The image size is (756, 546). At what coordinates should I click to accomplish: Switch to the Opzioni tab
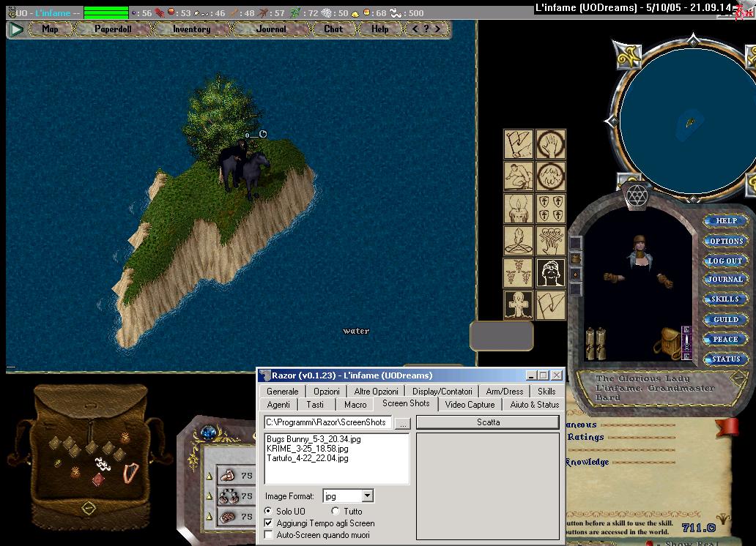pos(327,392)
